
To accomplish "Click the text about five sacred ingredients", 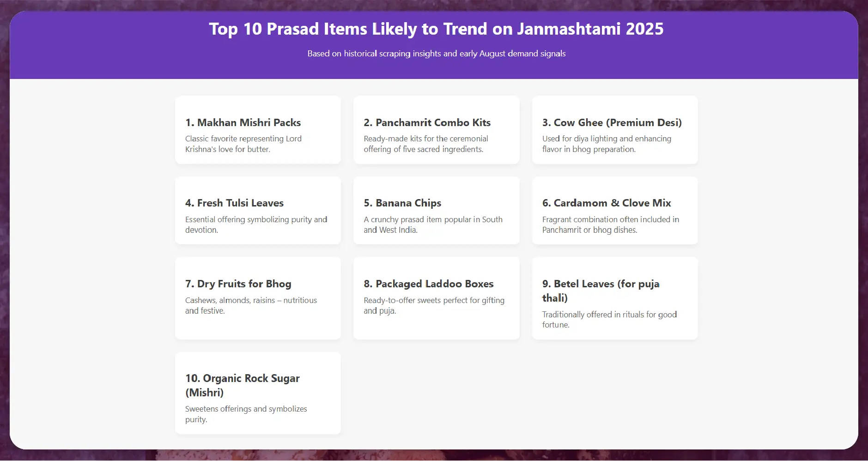I will tap(425, 144).
